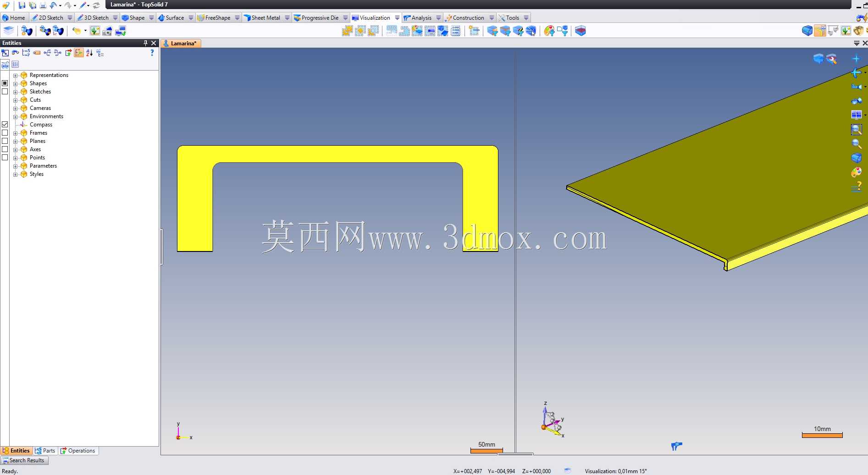Open the 2D Sketch dropdown arrow
The height and width of the screenshot is (475, 868).
(70, 18)
